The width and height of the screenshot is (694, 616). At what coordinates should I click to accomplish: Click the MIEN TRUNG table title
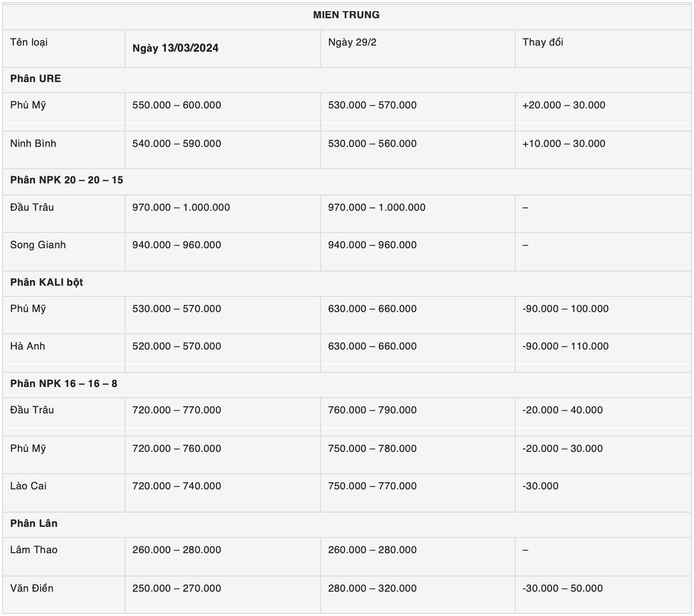click(346, 15)
